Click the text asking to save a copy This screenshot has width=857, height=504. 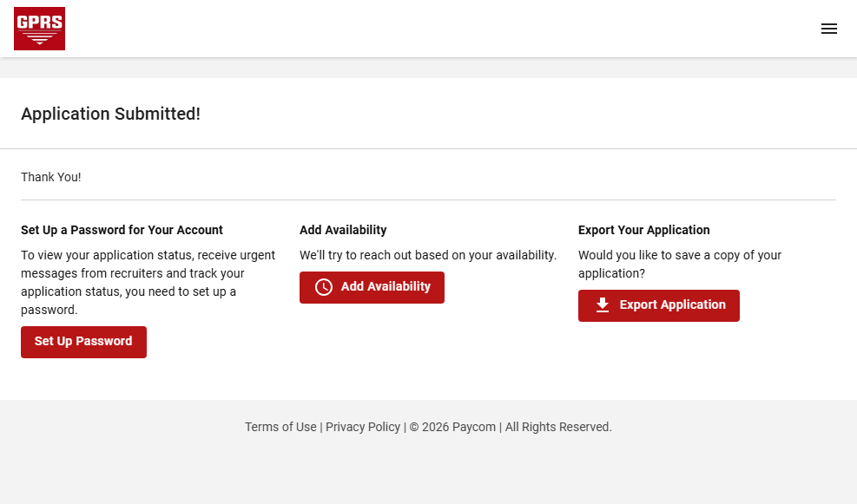679,264
